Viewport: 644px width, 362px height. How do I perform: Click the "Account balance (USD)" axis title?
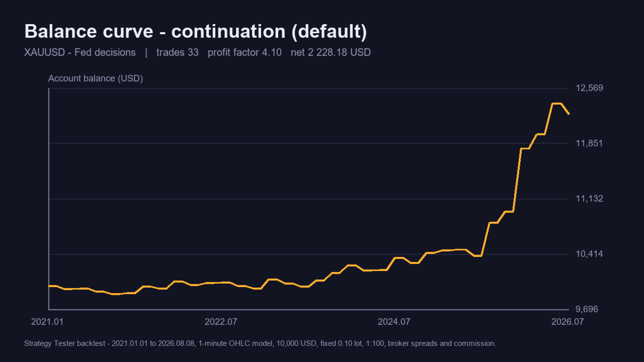click(x=96, y=78)
